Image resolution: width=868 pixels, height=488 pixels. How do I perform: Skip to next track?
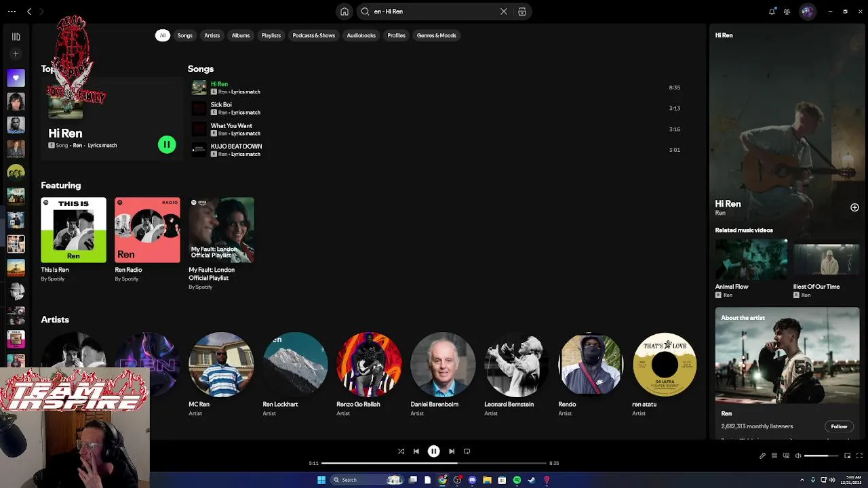(451, 451)
